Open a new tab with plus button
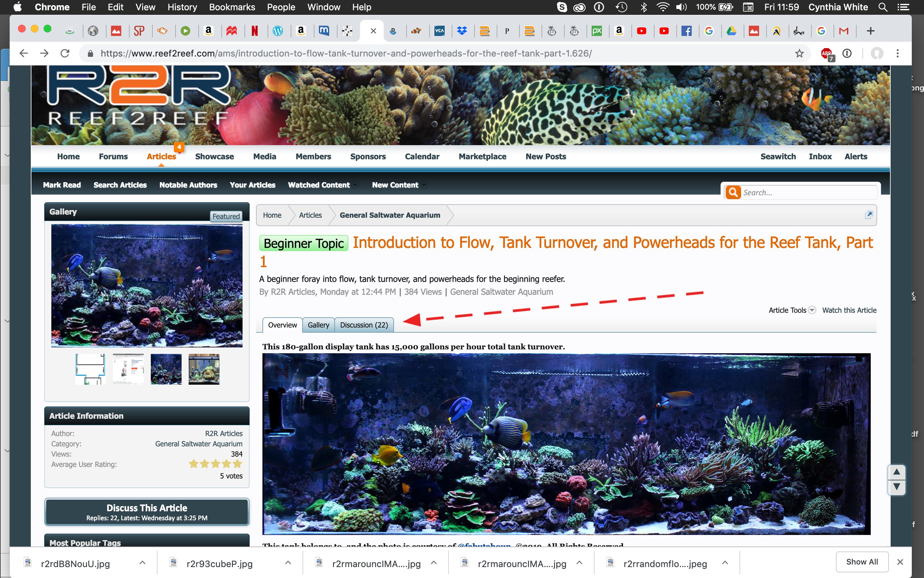 (x=870, y=31)
